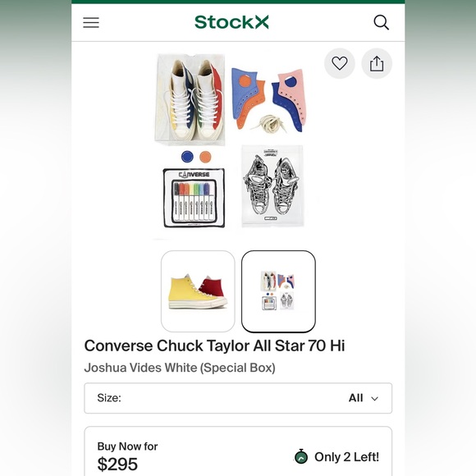Click the sketched sneakers box illustration
476x476 pixels.
(x=272, y=185)
